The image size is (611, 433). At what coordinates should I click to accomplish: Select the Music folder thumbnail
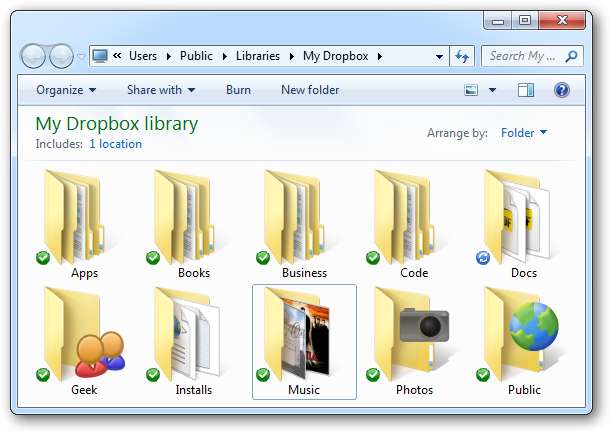(x=303, y=334)
